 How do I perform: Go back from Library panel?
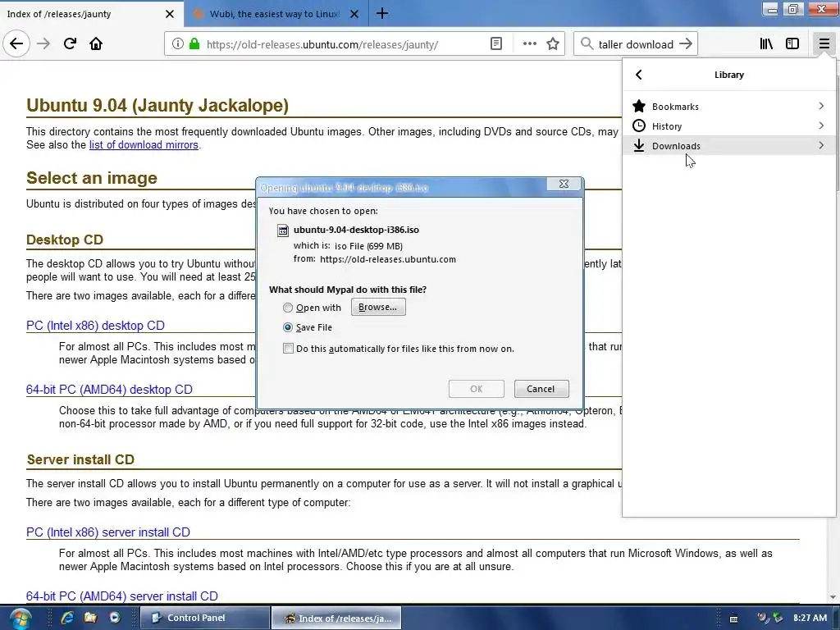(638, 75)
